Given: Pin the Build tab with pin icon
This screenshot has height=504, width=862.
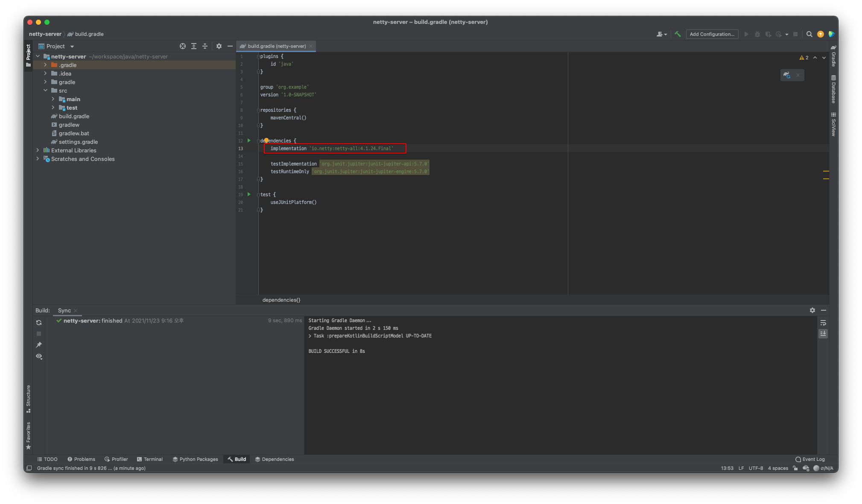Looking at the screenshot, I should pos(39,345).
